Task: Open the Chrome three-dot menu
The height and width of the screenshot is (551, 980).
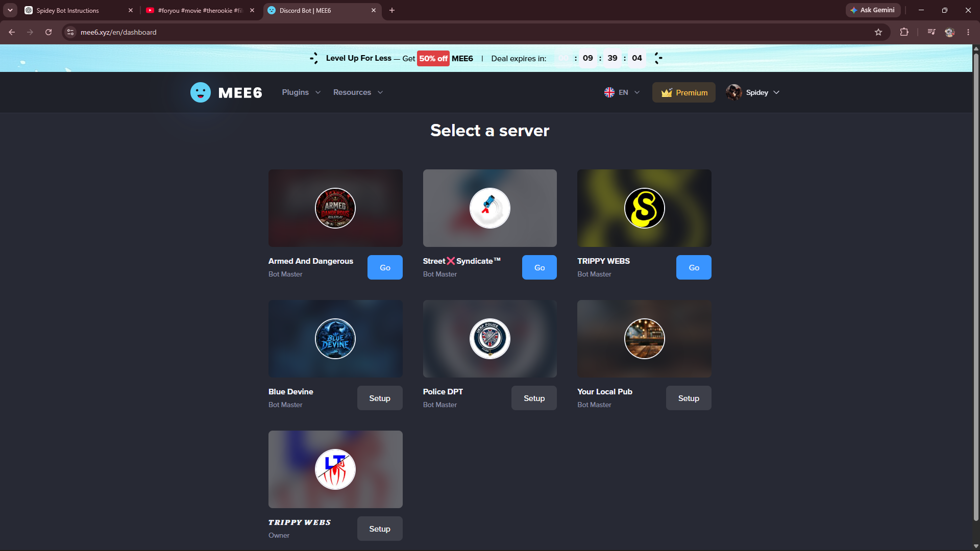Action: (968, 32)
